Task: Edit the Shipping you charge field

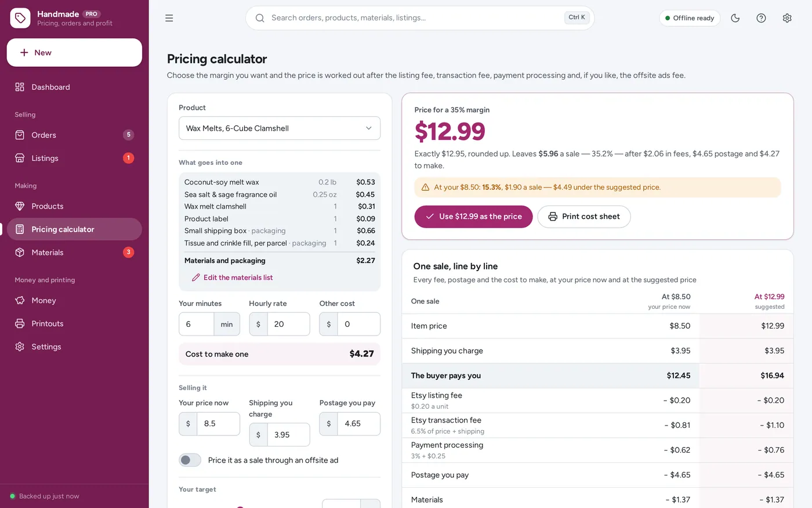Action: [288, 435]
